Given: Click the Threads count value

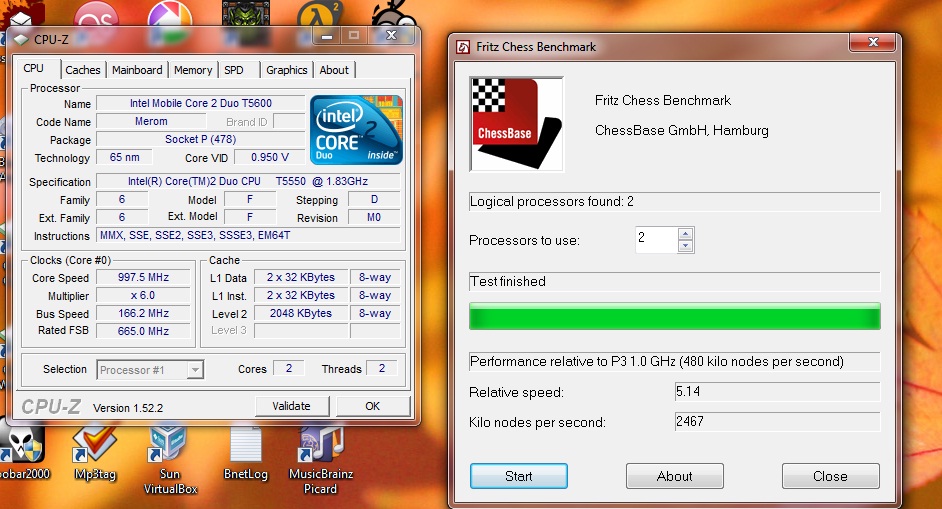Looking at the screenshot, I should pyautogui.click(x=381, y=368).
